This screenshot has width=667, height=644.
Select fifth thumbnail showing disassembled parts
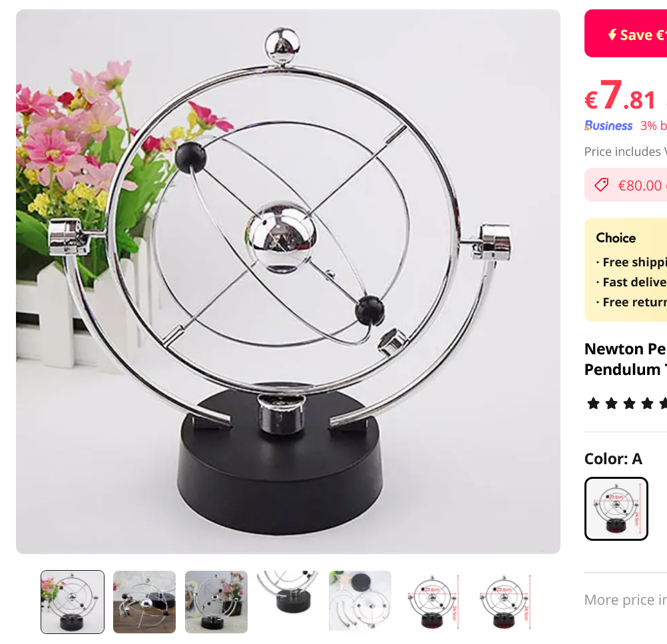[x=360, y=602]
